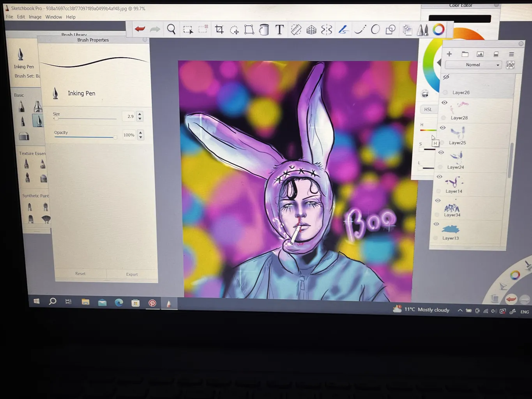
Task: Enable the Symmetry tool
Action: click(x=327, y=30)
